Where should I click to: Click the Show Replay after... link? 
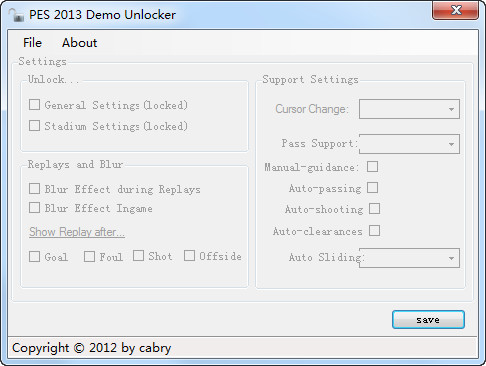point(77,232)
